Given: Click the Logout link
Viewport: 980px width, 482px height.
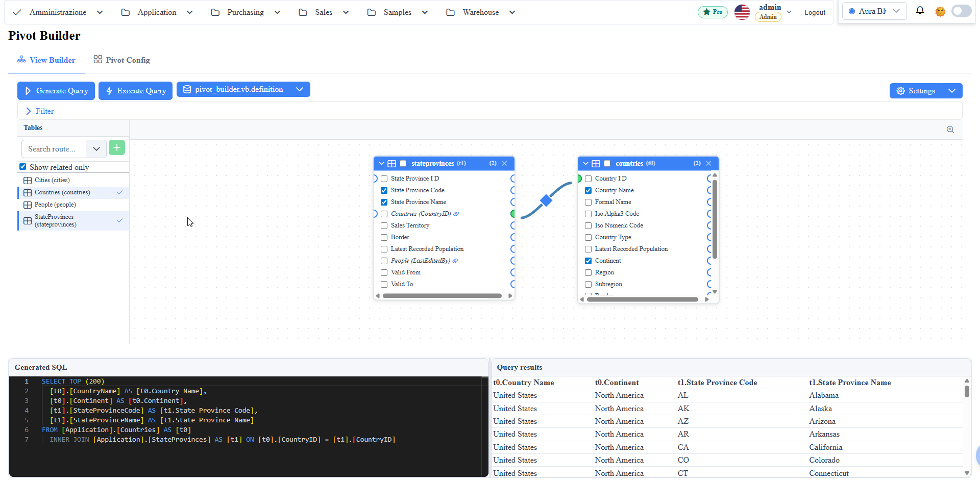Looking at the screenshot, I should (815, 12).
